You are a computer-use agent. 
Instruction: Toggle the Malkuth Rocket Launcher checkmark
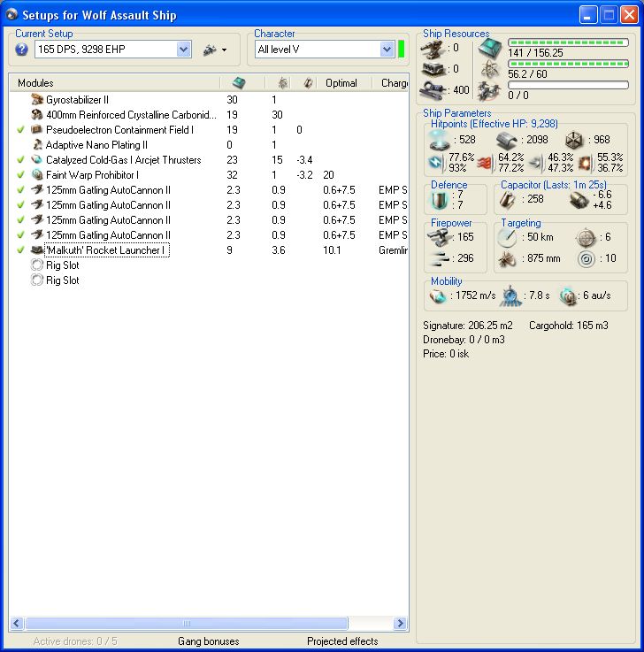[x=20, y=249]
